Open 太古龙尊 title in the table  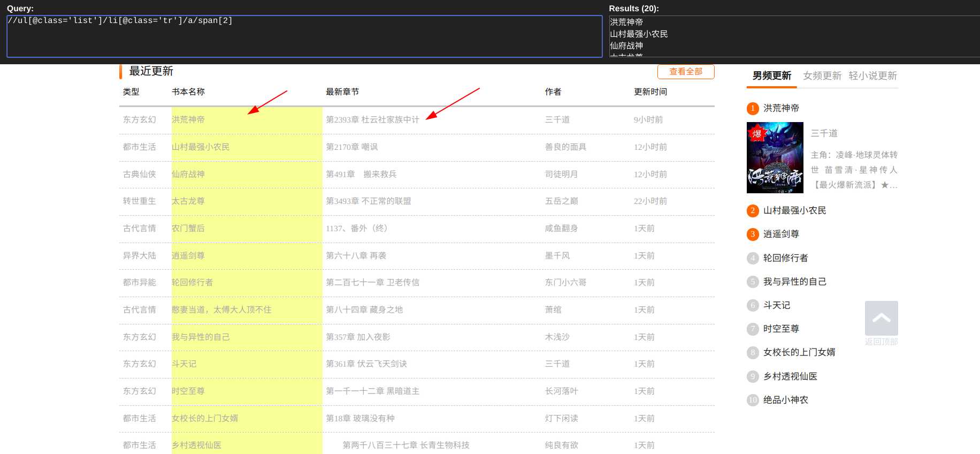(x=188, y=201)
